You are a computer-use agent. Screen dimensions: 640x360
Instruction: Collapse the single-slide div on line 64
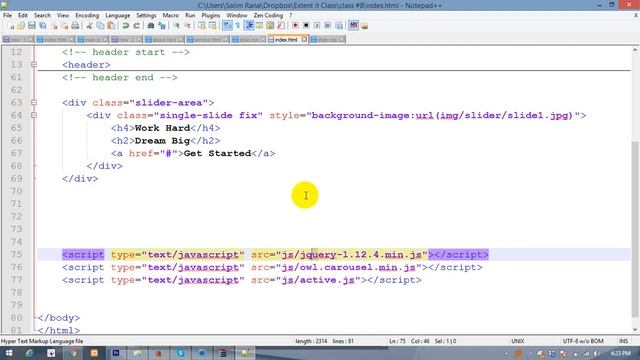(x=34, y=115)
